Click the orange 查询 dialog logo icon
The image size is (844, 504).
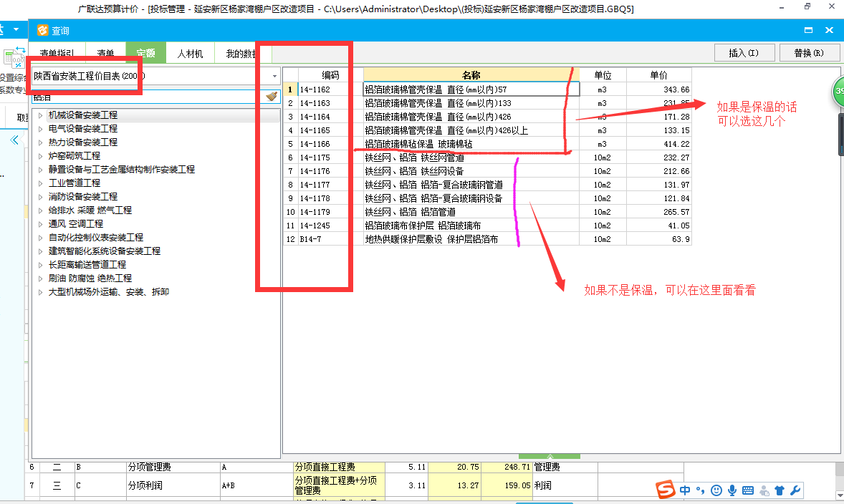(x=43, y=31)
